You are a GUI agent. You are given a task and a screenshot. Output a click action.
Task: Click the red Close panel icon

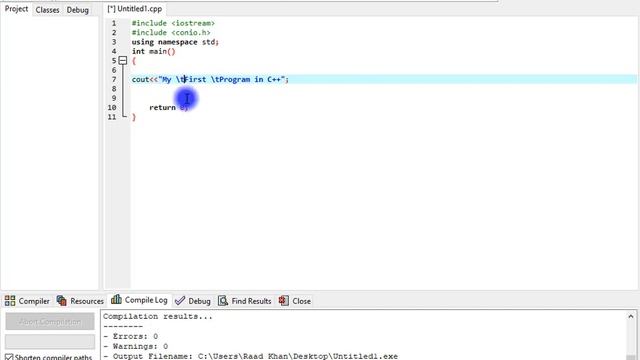284,301
